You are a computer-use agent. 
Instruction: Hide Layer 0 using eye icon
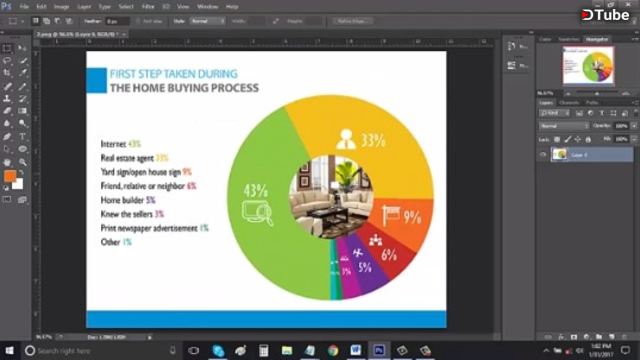[543, 155]
